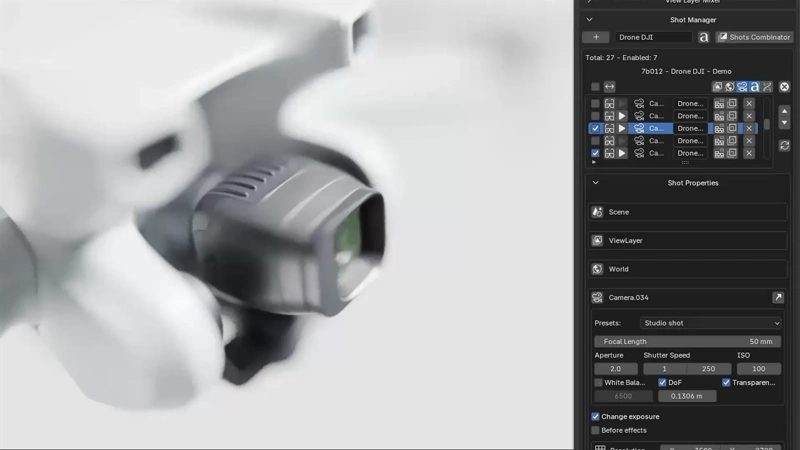
Task: Play the highlighted shot row
Action: [621, 129]
